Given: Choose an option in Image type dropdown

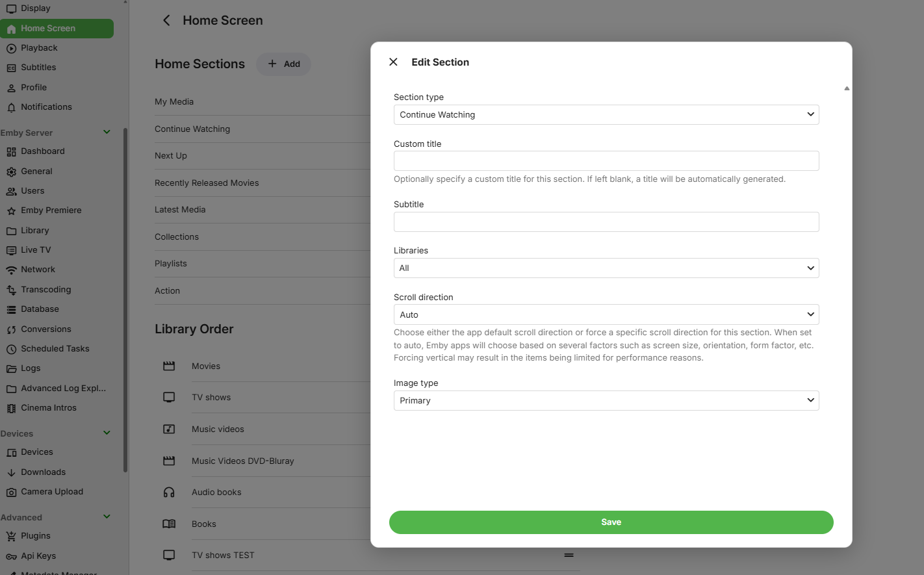Looking at the screenshot, I should pos(606,401).
